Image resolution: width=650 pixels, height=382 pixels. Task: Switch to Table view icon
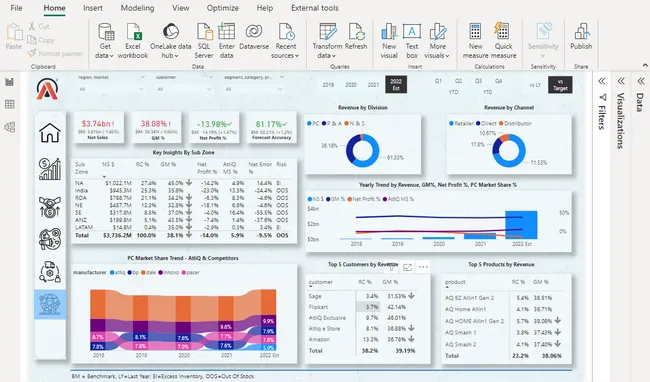(x=10, y=104)
